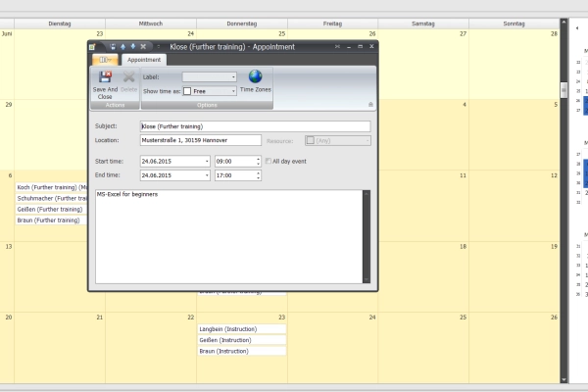The image size is (588, 392).
Task: Click the description text area
Action: pos(228,236)
